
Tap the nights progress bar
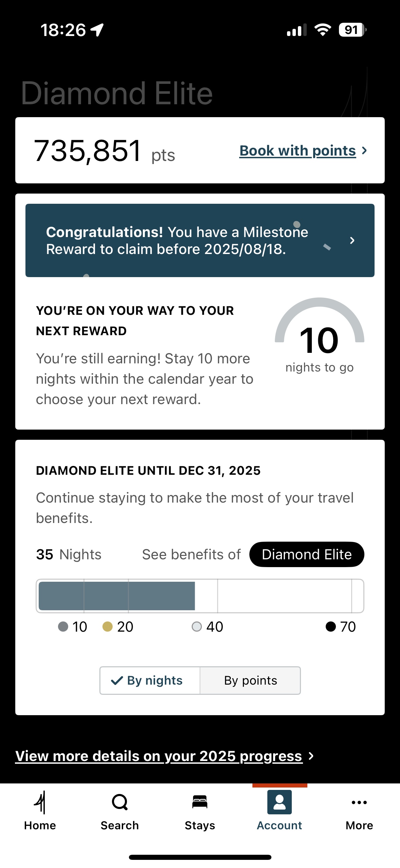click(x=200, y=596)
